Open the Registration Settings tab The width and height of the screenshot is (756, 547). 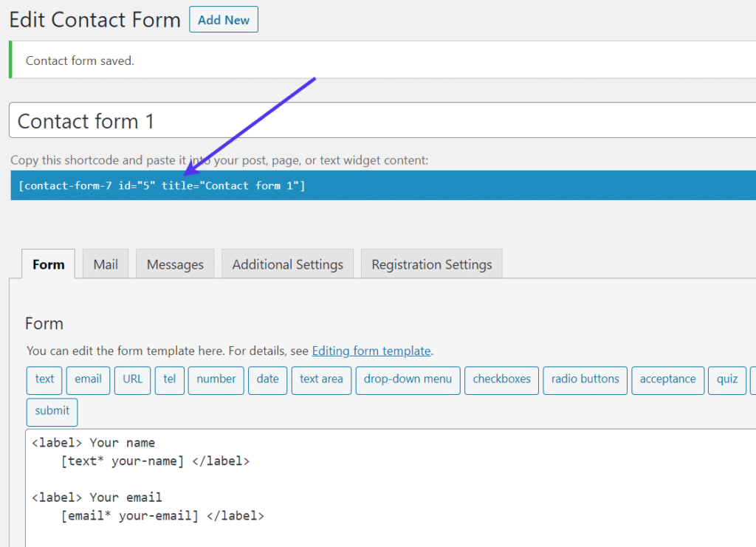(431, 264)
